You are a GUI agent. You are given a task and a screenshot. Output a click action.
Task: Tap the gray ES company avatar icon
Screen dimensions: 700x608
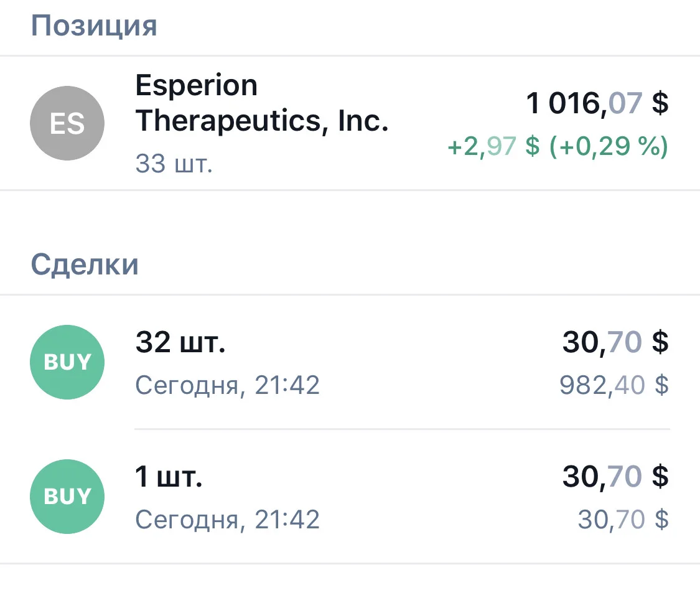pos(67,123)
